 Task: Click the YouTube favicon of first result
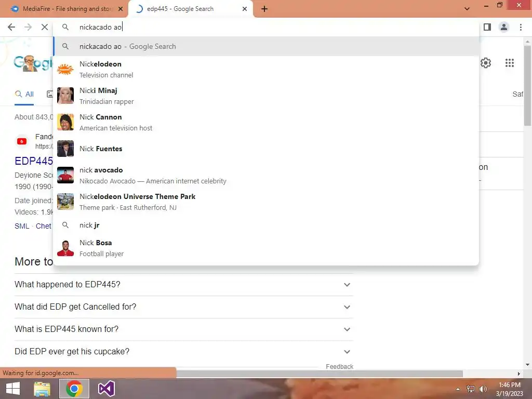click(22, 141)
